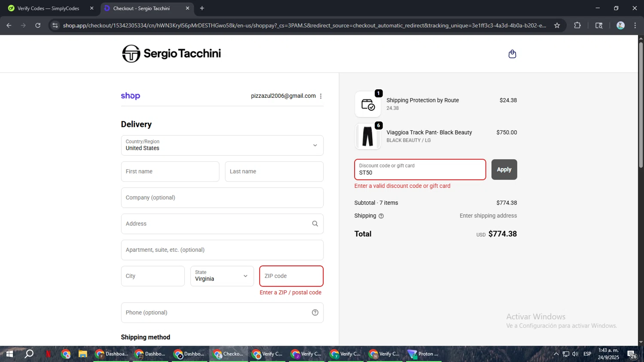The width and height of the screenshot is (644, 362).
Task: Open the first Dashboa... taskbar window
Action: coord(112,354)
